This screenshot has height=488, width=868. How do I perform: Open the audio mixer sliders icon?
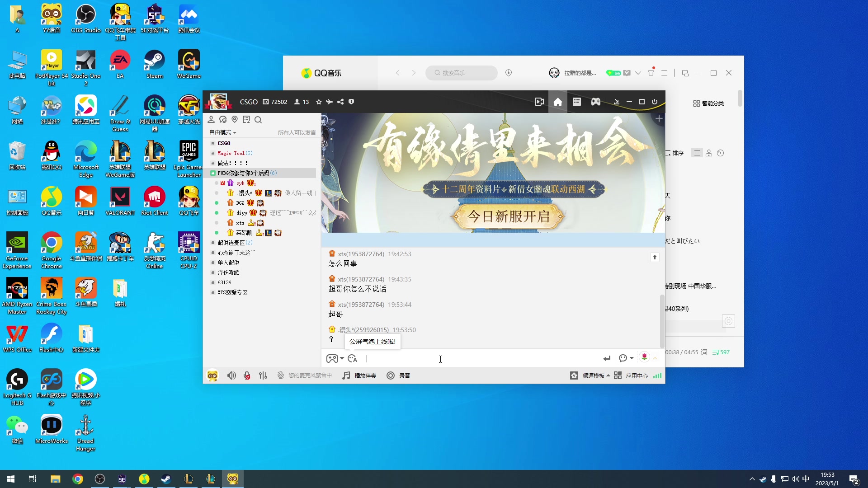[x=263, y=375]
